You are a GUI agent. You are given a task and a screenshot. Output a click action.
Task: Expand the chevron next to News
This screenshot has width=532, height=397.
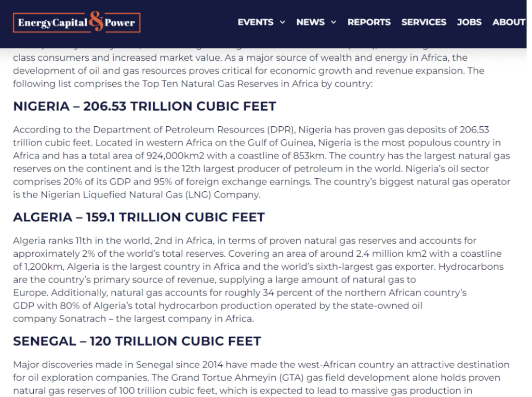coord(334,22)
